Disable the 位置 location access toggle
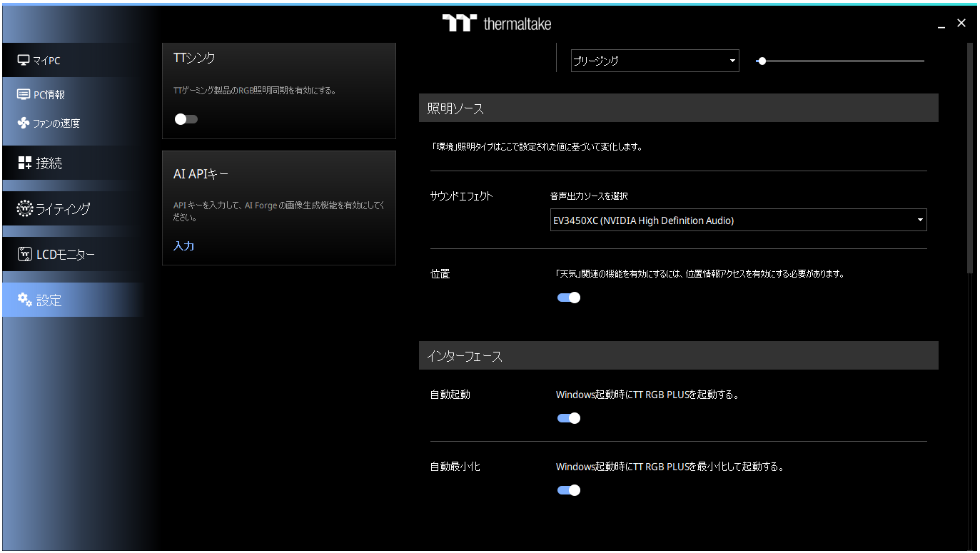This screenshot has height=553, width=980. [569, 298]
